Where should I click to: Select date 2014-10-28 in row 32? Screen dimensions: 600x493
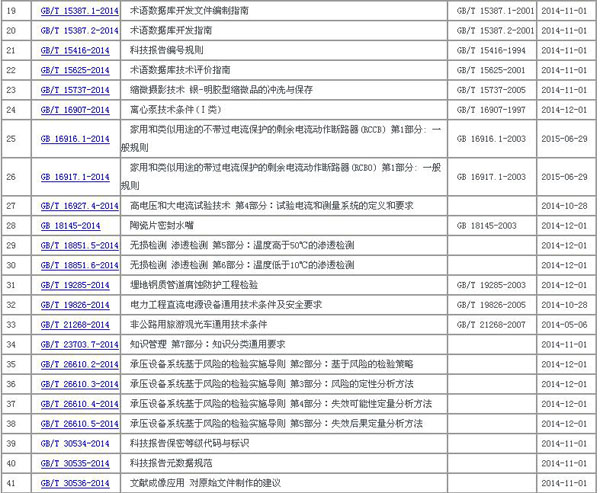pos(564,305)
